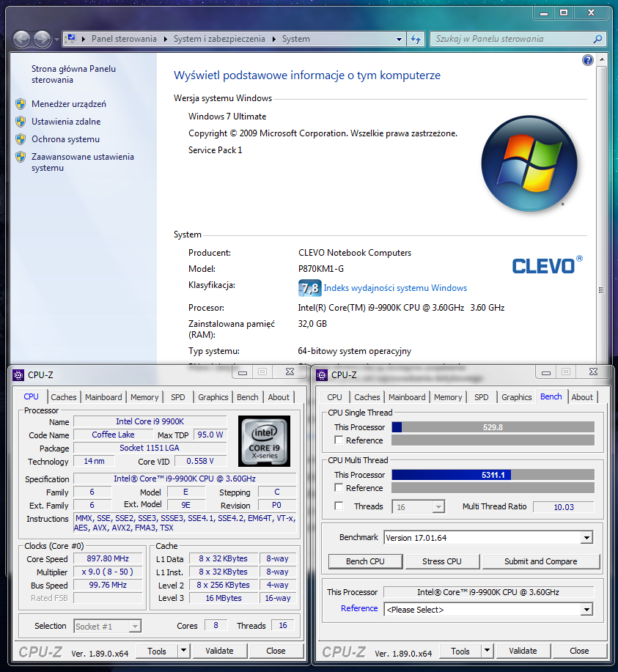618x672 pixels.
Task: Click the computer icon in address bar
Action: point(71,39)
